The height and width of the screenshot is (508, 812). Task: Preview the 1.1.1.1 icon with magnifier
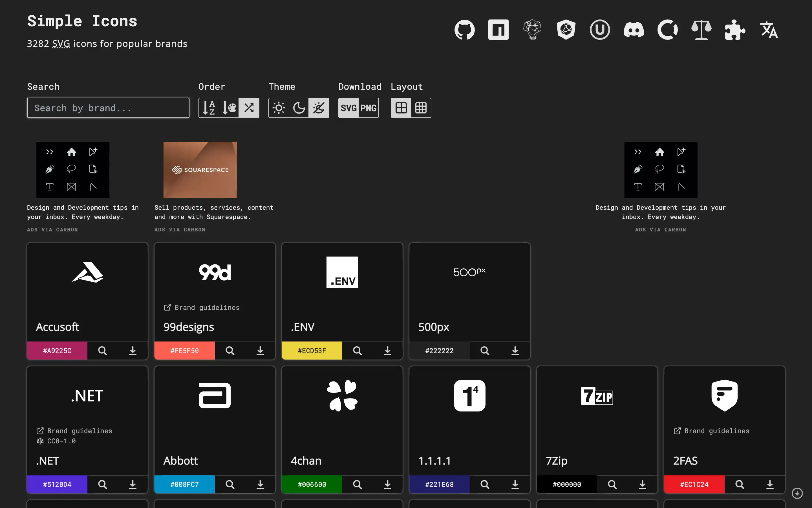click(x=485, y=485)
